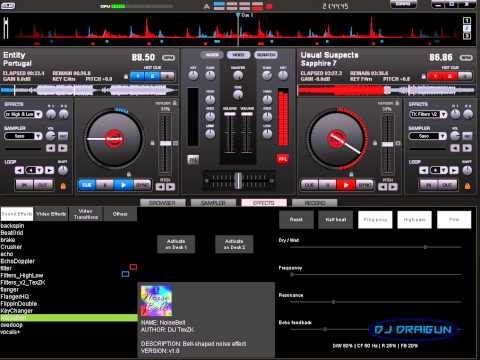The height and width of the screenshot is (360, 480).
Task: Toggle the red PFL button on right channel
Action: pyautogui.click(x=283, y=159)
